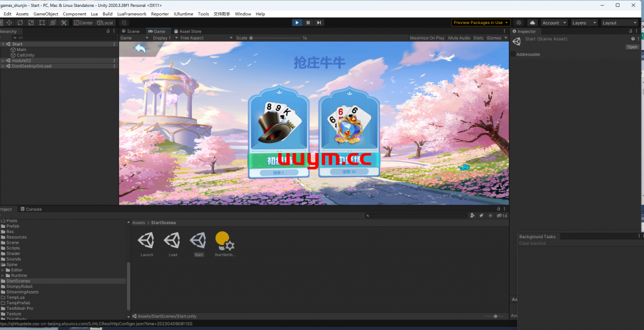Image resolution: width=644 pixels, height=330 pixels.
Task: Select the Rotate tool
Action: pos(20,23)
